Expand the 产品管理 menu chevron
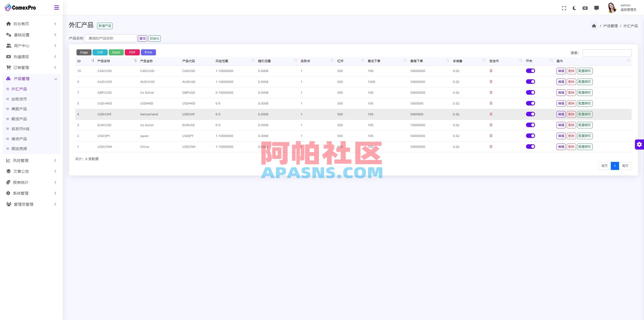 [56, 79]
